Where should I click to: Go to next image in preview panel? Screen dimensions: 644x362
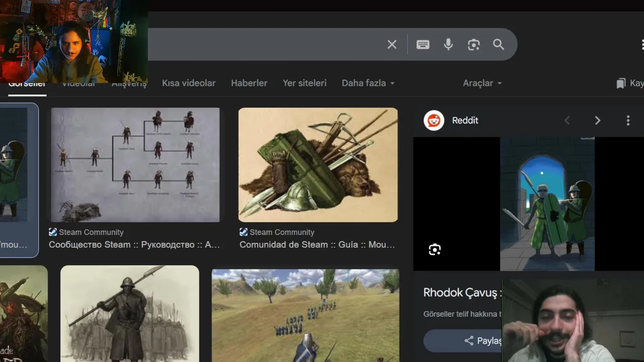(x=598, y=121)
